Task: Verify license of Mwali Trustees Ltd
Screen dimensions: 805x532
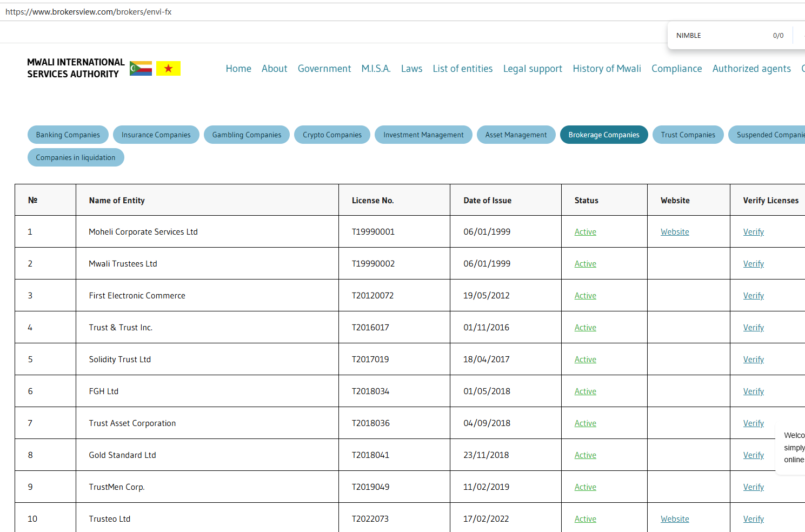Action: [x=753, y=264]
